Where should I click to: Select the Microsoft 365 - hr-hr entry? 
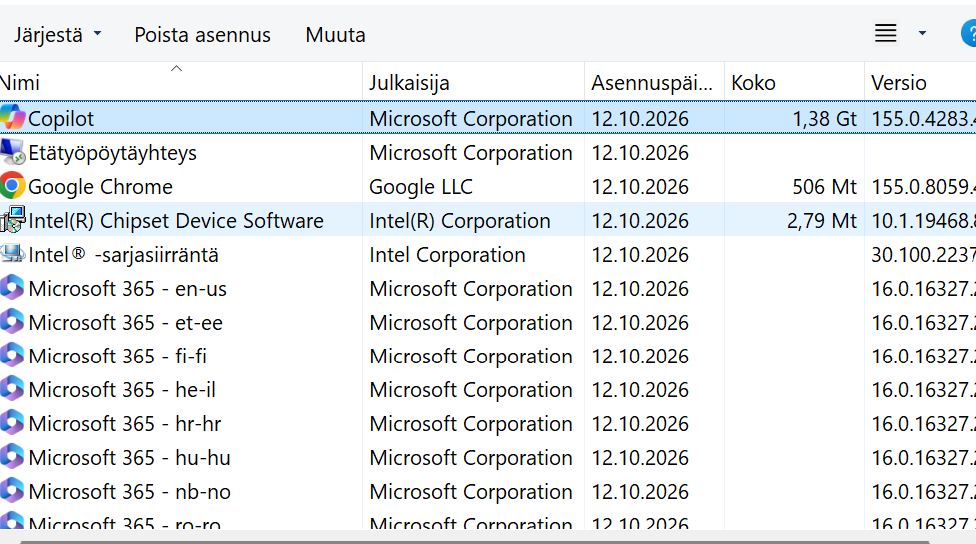pos(124,424)
